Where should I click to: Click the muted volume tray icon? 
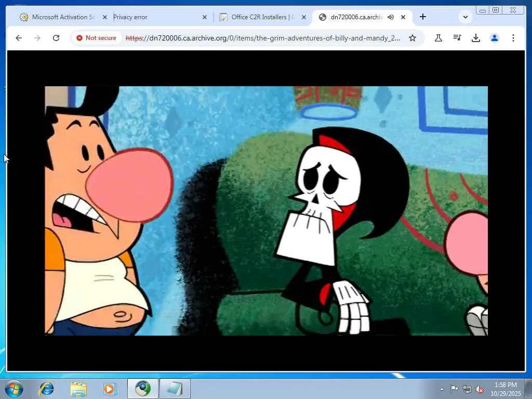tap(480, 389)
